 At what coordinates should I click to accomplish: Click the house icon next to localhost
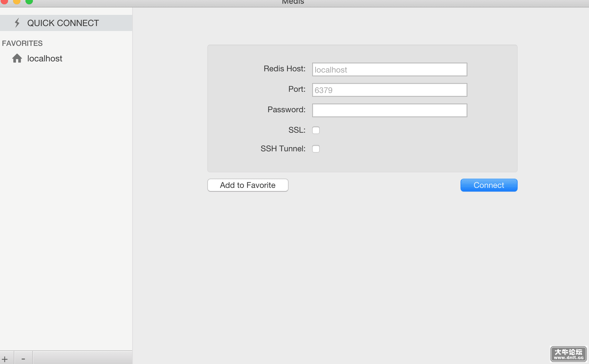[17, 58]
